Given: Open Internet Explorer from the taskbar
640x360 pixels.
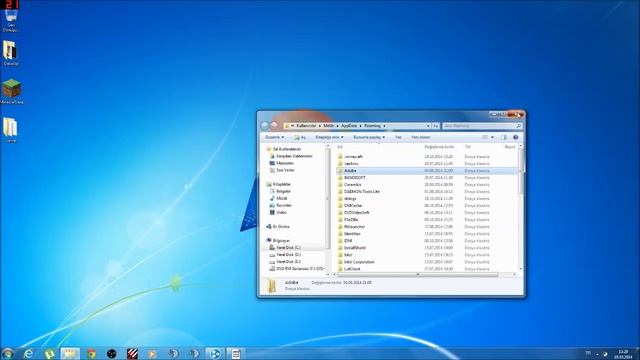Looking at the screenshot, I should (28, 353).
